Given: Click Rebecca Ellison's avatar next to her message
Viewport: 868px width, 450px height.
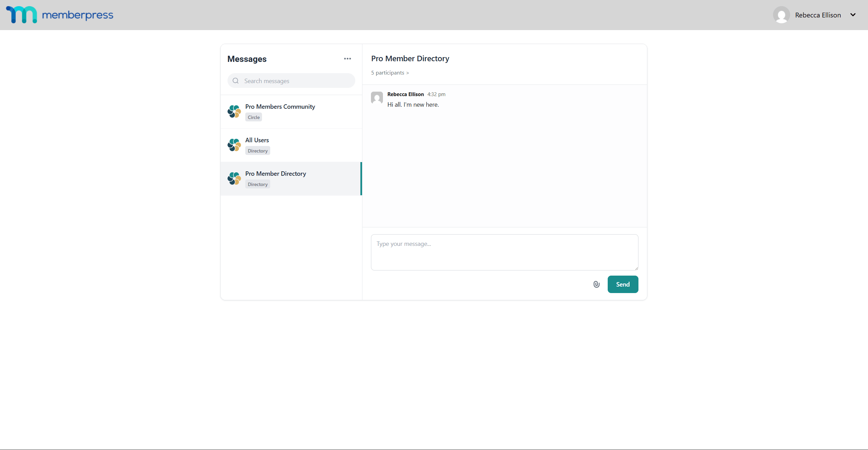Looking at the screenshot, I should click(377, 98).
